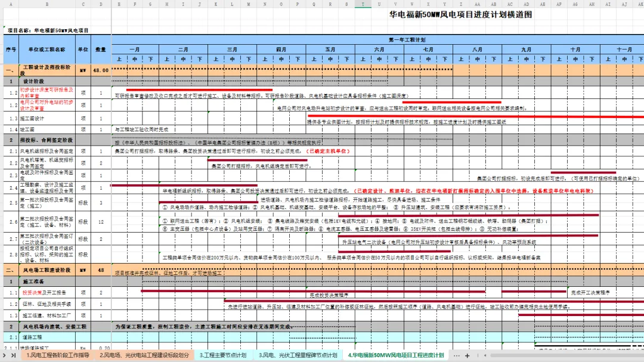Select the 设计阶段 row cell
Screen dimensions: 644x362
[x=47, y=81]
